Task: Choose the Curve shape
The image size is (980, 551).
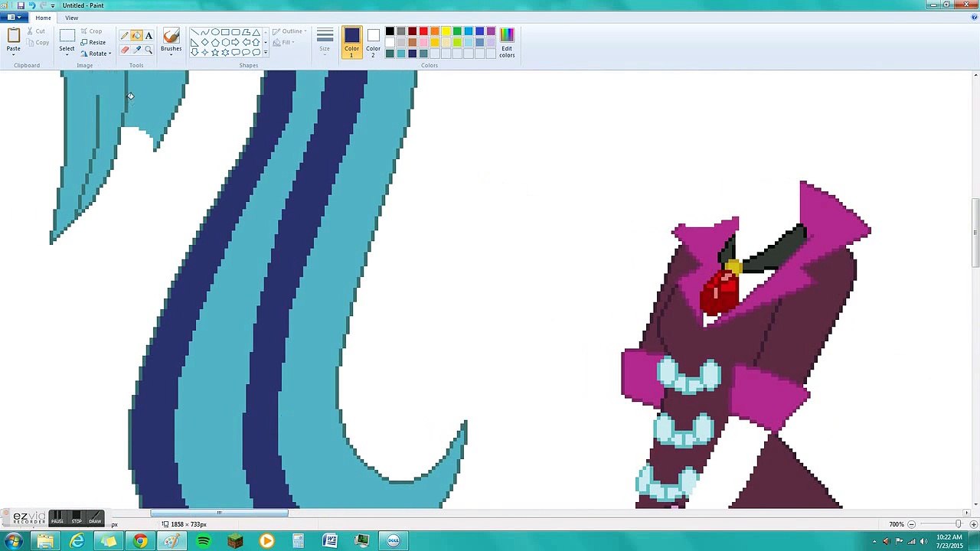Action: pos(204,33)
